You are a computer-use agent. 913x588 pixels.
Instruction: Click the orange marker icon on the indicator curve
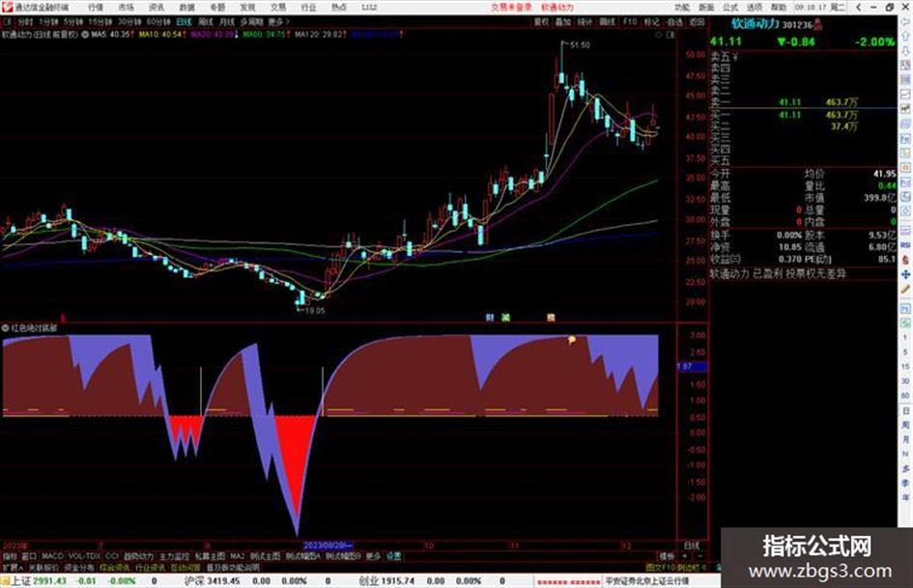[572, 340]
